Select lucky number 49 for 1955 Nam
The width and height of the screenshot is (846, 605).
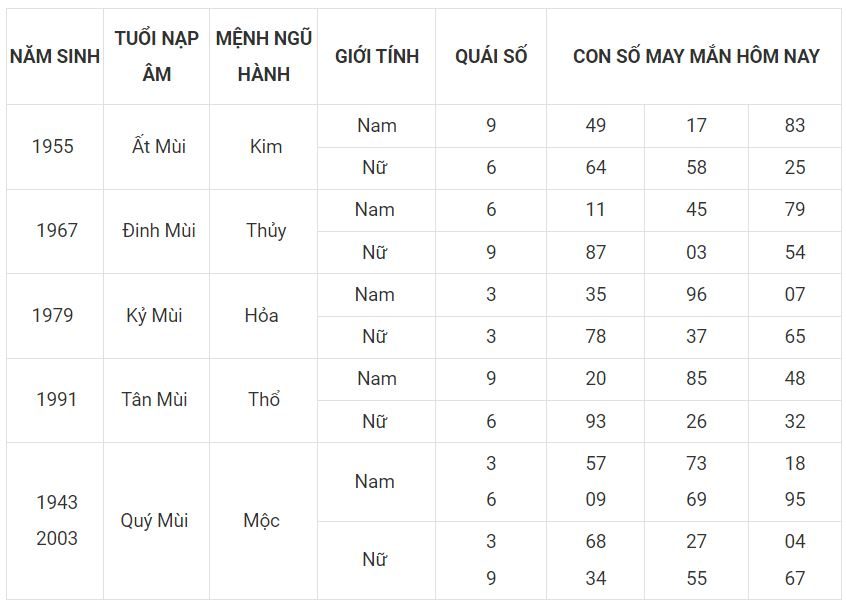(x=596, y=125)
